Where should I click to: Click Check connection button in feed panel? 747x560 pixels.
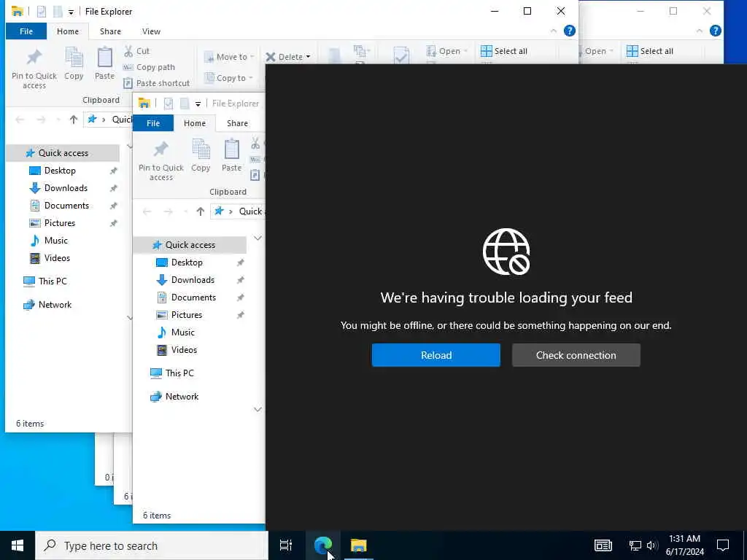click(576, 355)
